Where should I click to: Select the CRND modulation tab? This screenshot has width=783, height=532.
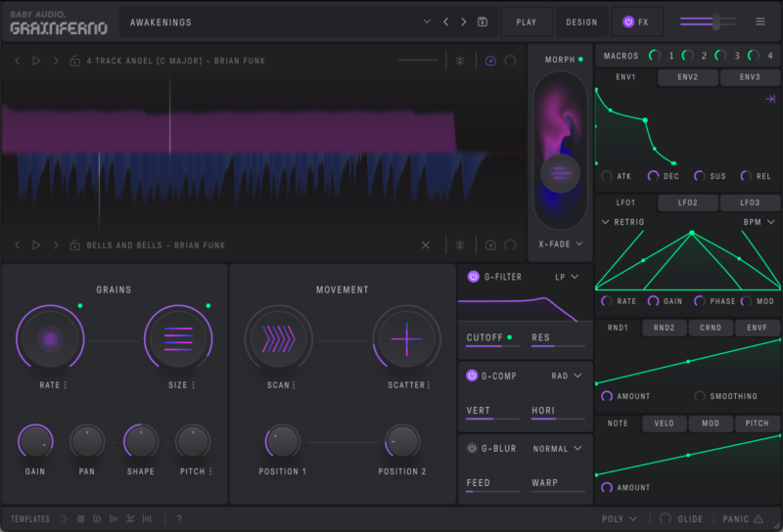[x=711, y=328]
